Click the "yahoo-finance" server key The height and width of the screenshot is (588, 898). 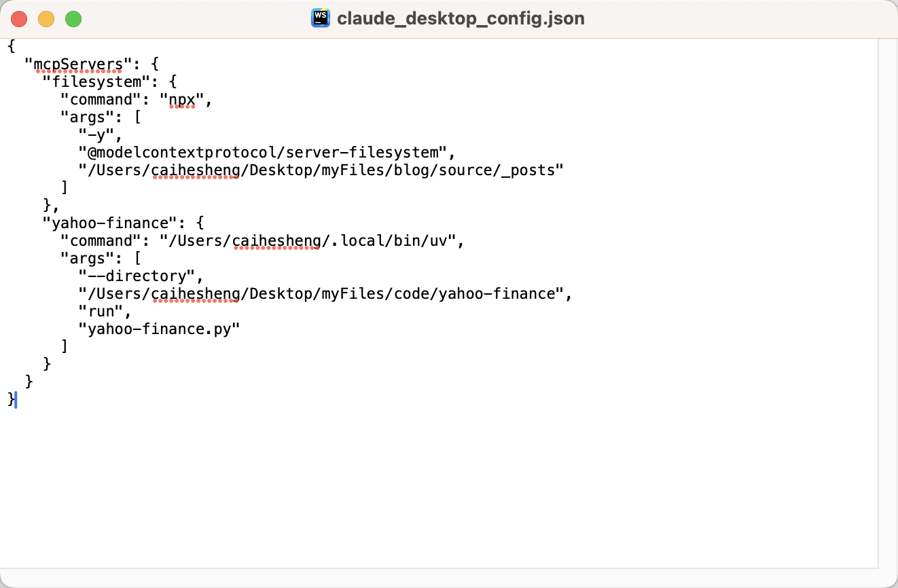tap(113, 223)
